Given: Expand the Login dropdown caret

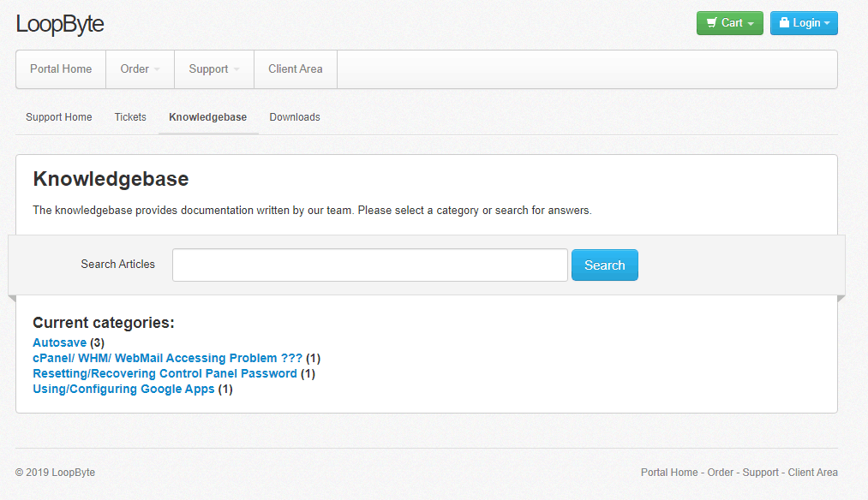Looking at the screenshot, I should (x=827, y=23).
